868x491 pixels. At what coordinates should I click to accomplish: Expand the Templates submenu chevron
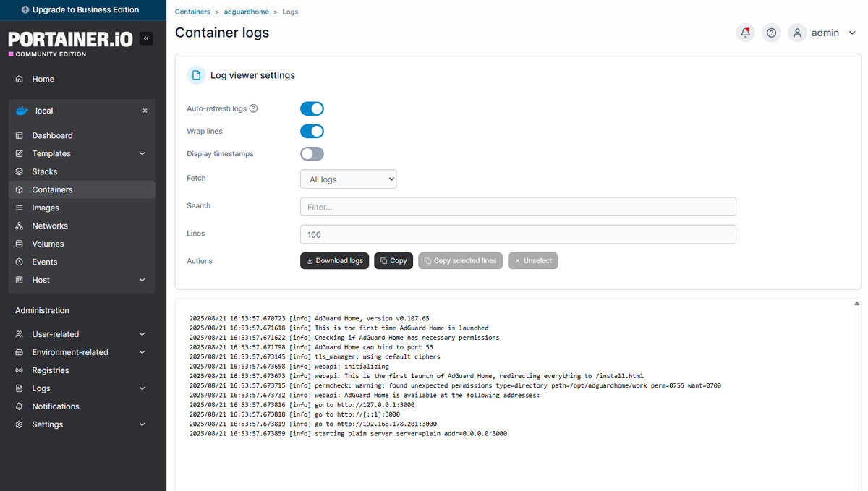tap(142, 153)
